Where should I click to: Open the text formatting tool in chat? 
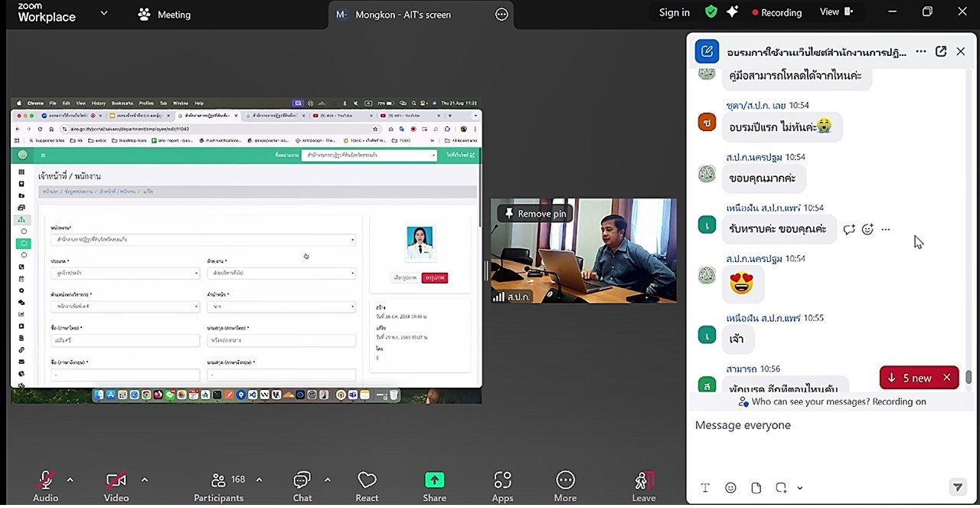(705, 488)
